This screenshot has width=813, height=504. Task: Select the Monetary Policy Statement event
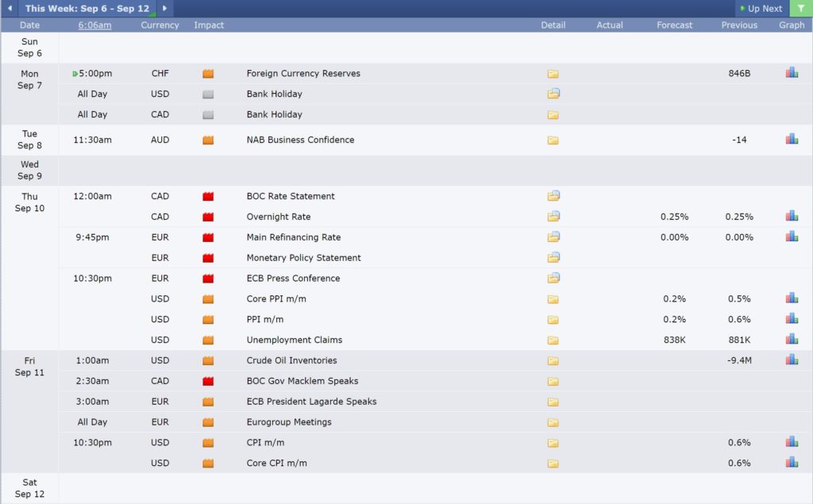coord(303,258)
